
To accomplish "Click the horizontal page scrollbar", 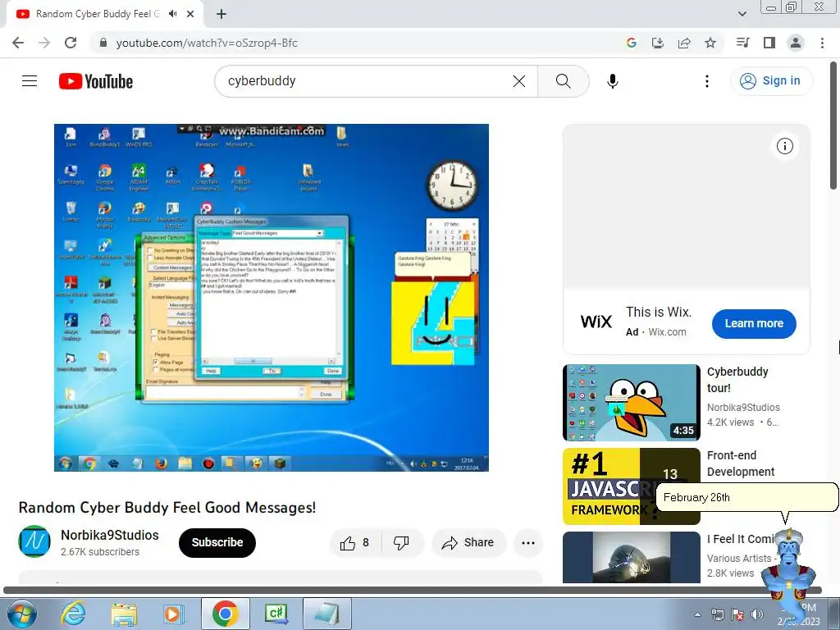I will [x=413, y=591].
